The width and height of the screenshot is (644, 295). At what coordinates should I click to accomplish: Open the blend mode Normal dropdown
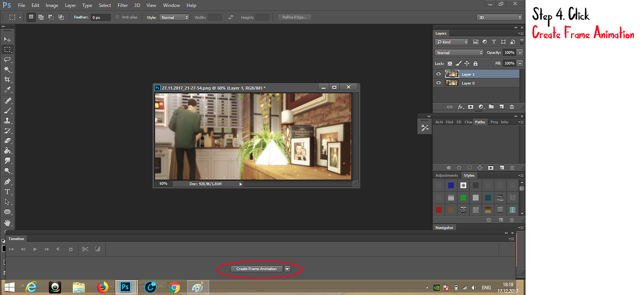(459, 53)
